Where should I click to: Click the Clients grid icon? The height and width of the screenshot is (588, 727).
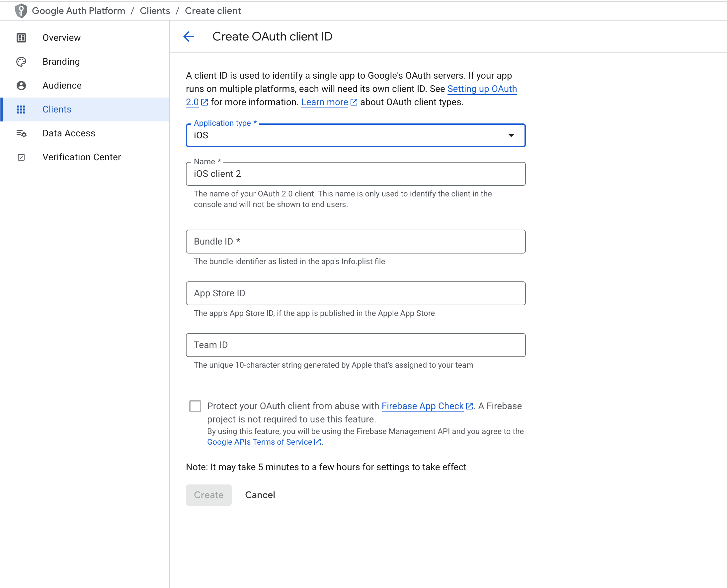[21, 110]
